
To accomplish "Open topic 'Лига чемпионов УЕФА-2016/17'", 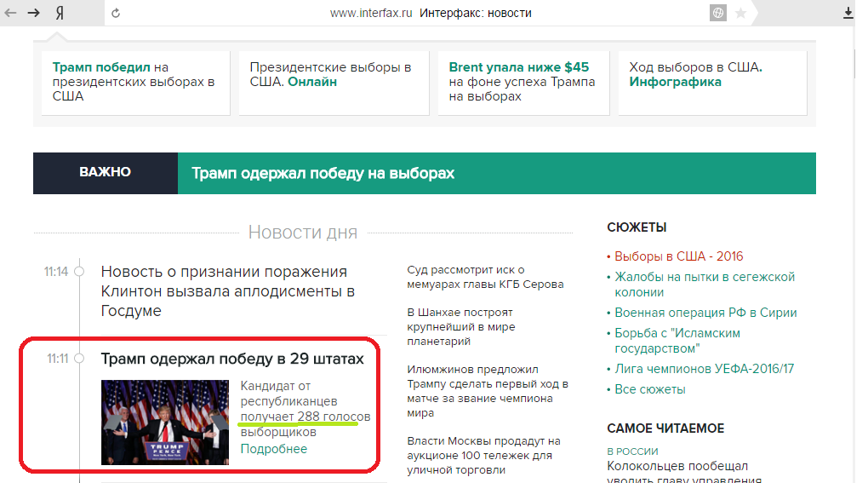I will (x=704, y=369).
